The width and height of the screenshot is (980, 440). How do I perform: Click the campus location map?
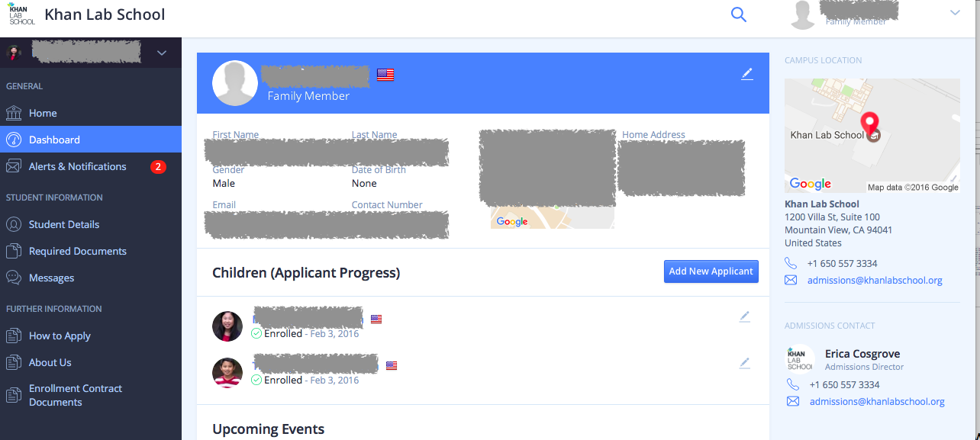tap(872, 136)
